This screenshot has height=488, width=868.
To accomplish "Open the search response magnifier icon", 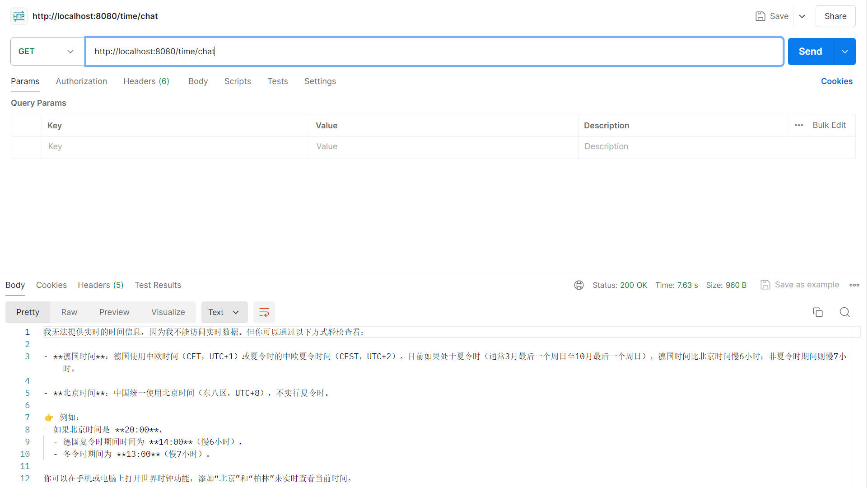I will [x=845, y=312].
